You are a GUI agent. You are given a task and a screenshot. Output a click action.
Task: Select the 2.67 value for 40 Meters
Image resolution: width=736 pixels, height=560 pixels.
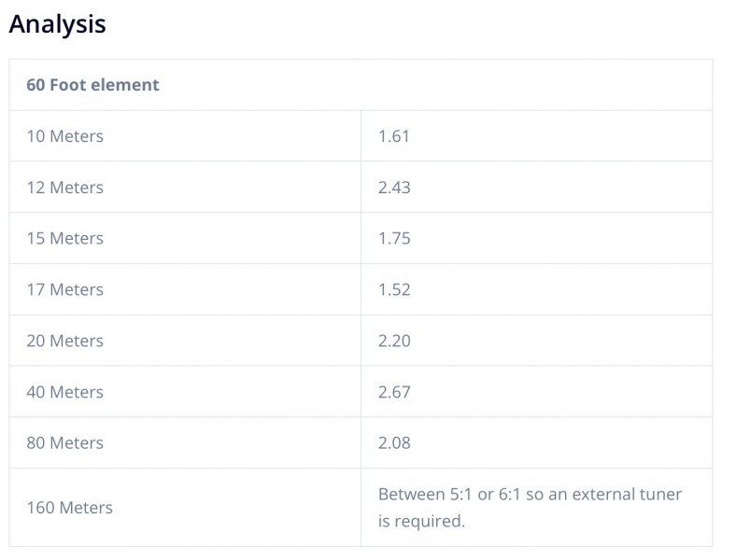[394, 393]
